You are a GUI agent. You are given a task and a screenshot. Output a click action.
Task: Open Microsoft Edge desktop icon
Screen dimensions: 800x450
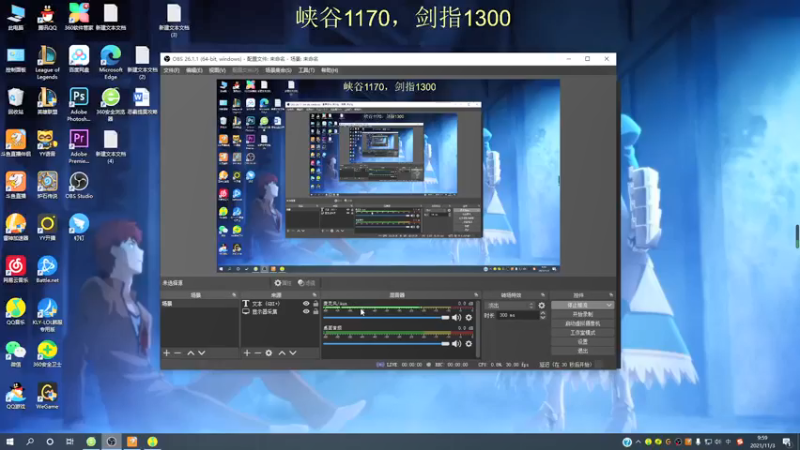(x=111, y=62)
